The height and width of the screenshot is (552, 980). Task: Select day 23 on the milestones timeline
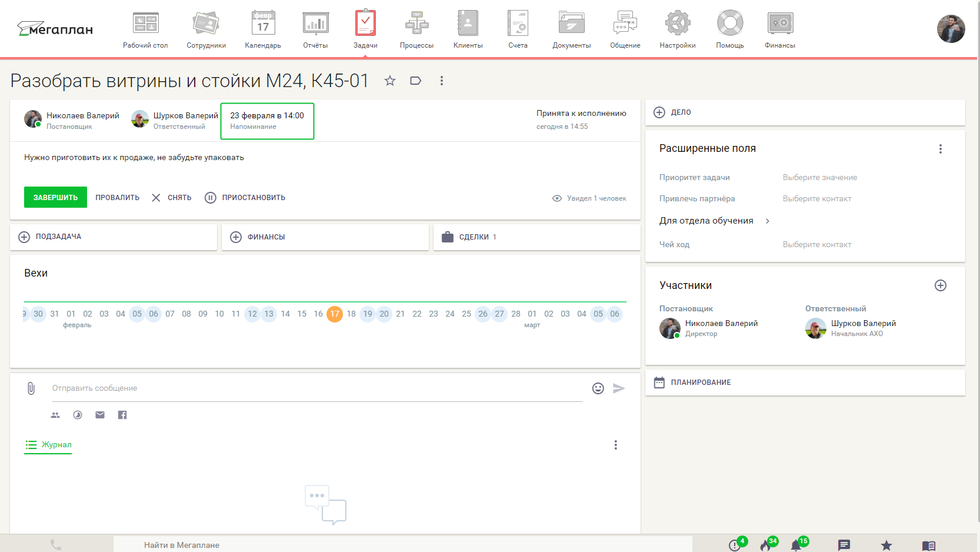click(434, 314)
